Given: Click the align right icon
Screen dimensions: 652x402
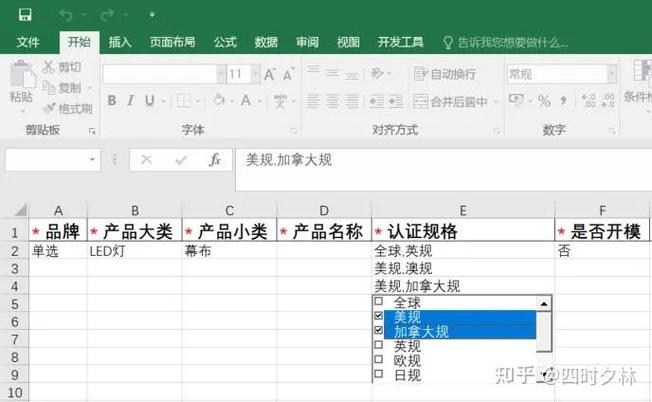Looking at the screenshot, I should pyautogui.click(x=351, y=101).
